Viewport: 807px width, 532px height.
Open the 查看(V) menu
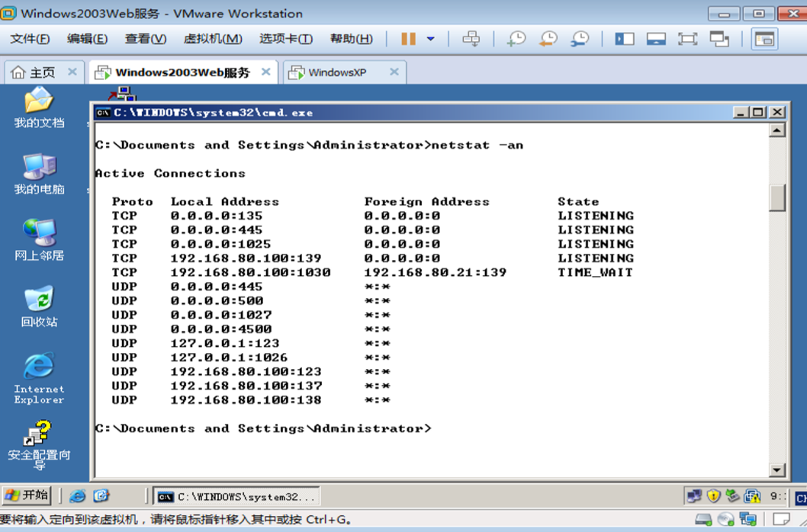pyautogui.click(x=146, y=39)
